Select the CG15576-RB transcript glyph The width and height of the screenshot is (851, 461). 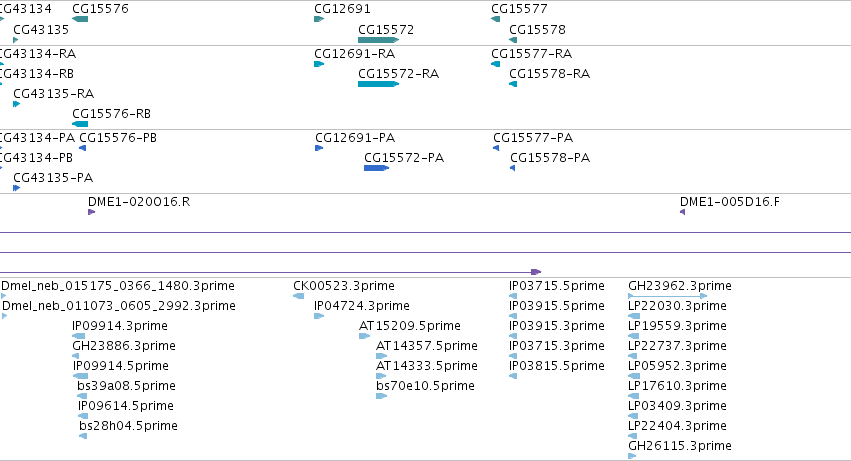[x=80, y=124]
